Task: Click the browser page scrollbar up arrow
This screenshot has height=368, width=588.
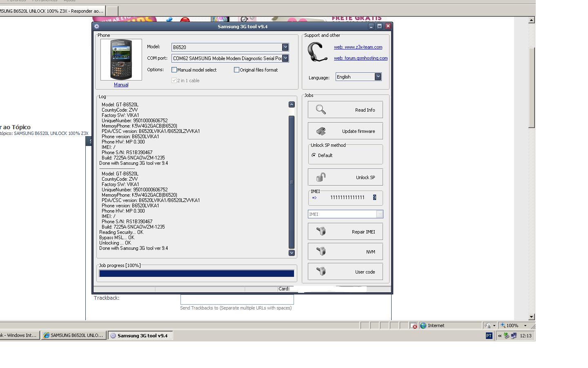Action: [x=531, y=20]
